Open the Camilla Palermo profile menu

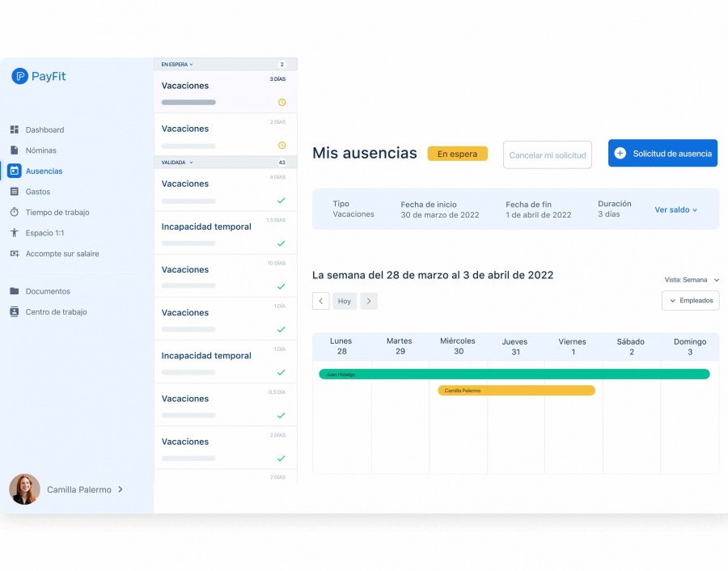click(x=77, y=489)
